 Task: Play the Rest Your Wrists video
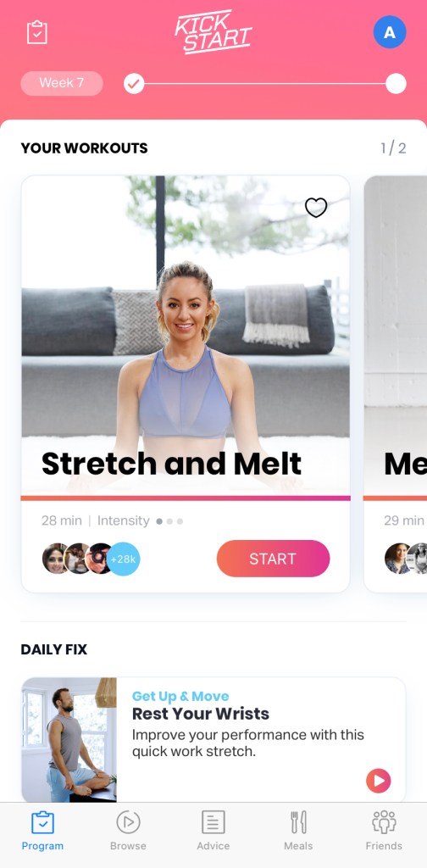[x=379, y=781]
